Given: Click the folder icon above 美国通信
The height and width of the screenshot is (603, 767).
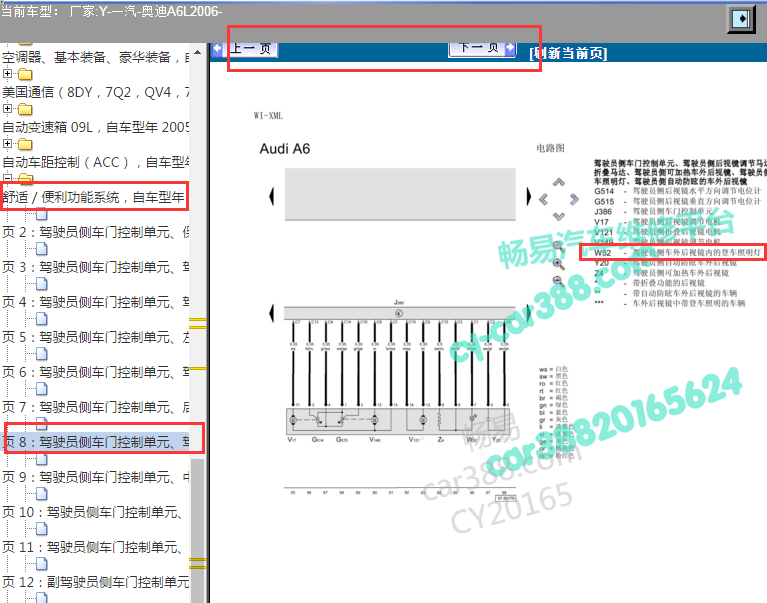Looking at the screenshot, I should point(25,74).
